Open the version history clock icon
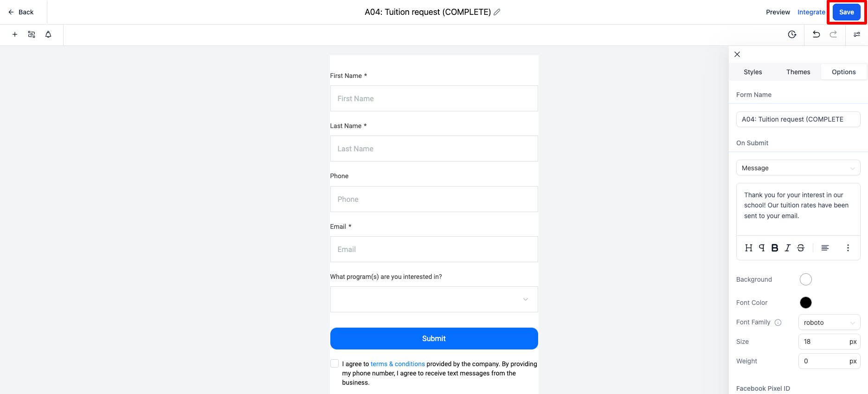Screen dimensions: 868x394 tap(792, 34)
